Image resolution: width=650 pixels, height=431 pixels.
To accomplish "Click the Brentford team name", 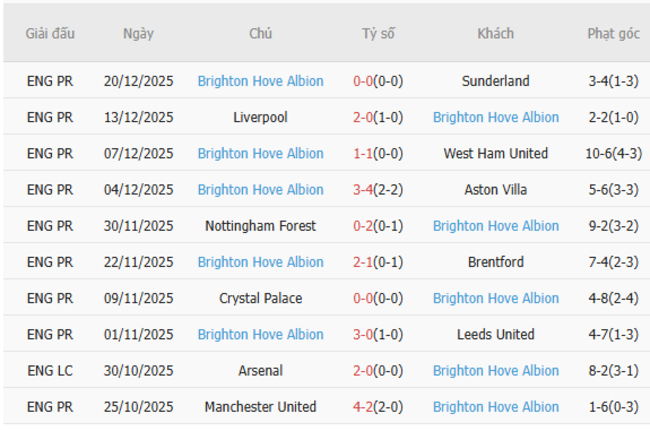I will (496, 262).
